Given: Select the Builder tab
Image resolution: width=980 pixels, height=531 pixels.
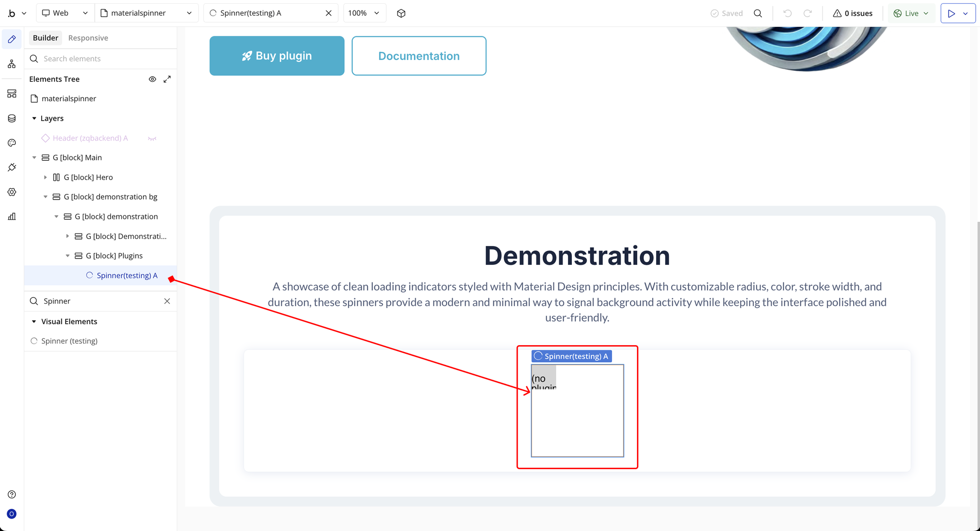Looking at the screenshot, I should point(45,38).
